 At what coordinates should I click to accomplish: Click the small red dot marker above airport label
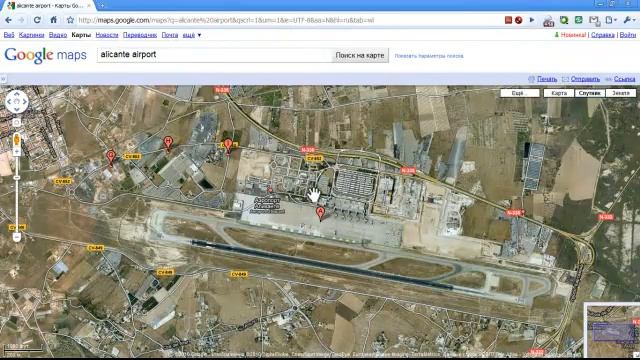pyautogui.click(x=270, y=190)
